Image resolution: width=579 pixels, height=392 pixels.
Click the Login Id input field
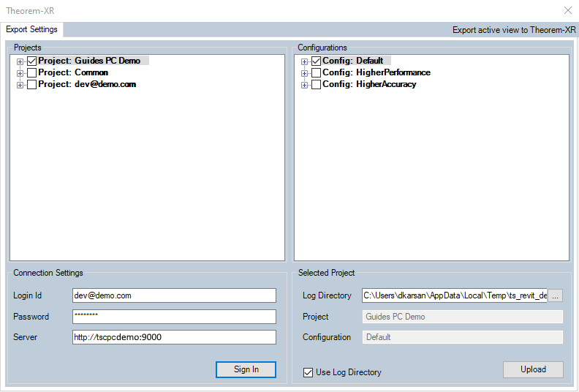pyautogui.click(x=174, y=295)
